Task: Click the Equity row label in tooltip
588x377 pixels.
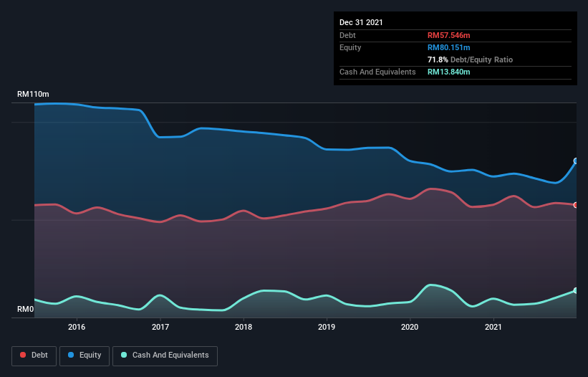Action: [350, 47]
